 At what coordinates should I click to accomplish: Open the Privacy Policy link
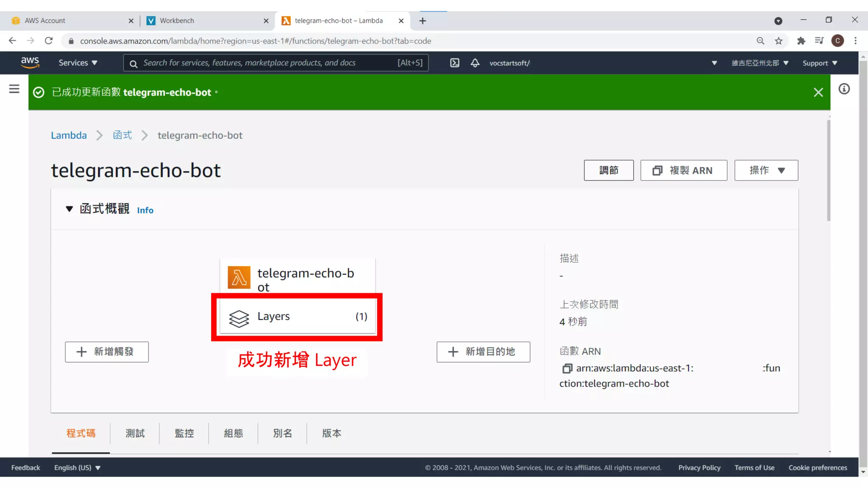point(699,468)
